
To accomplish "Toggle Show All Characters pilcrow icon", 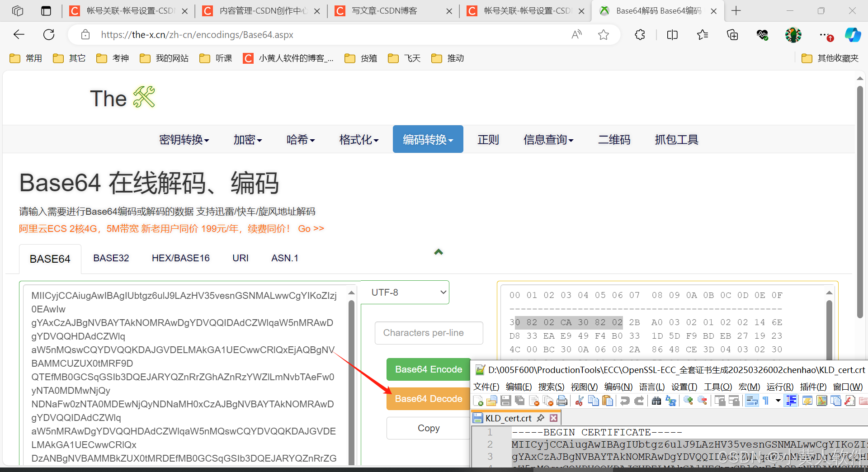I will click(x=766, y=401).
